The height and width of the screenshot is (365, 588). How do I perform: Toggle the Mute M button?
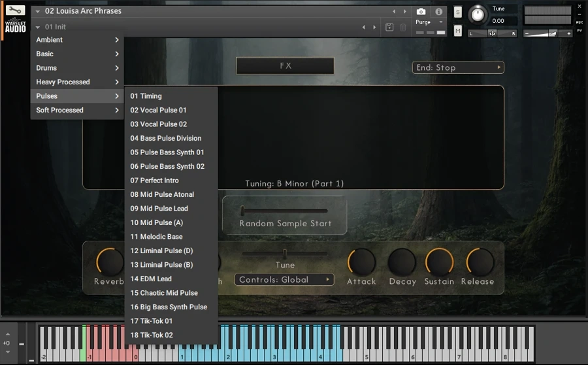tap(458, 30)
